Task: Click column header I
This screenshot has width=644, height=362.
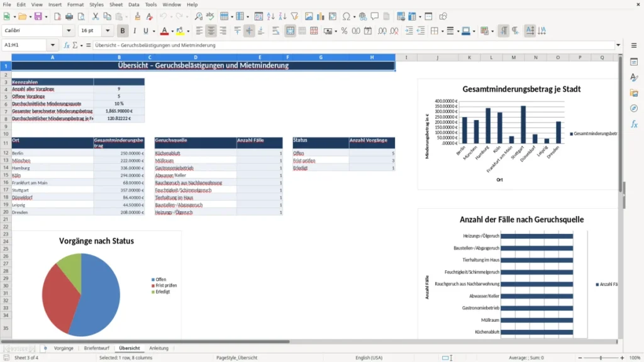Action: click(x=406, y=57)
